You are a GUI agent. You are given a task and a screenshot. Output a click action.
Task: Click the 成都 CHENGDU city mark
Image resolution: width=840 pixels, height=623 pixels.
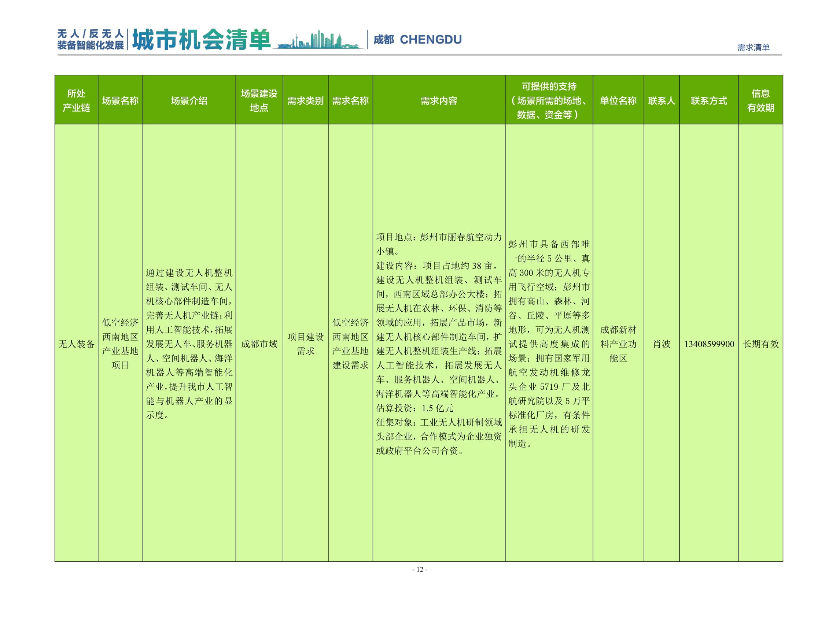(x=417, y=40)
